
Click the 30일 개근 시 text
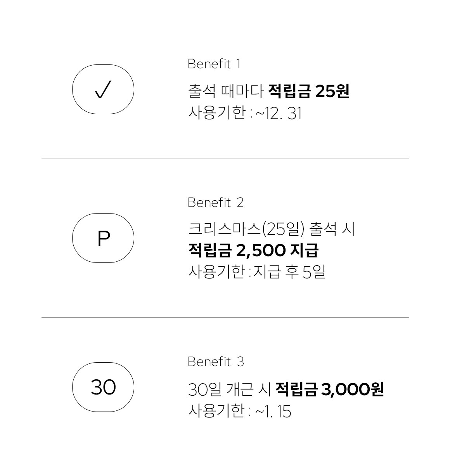[229, 389]
